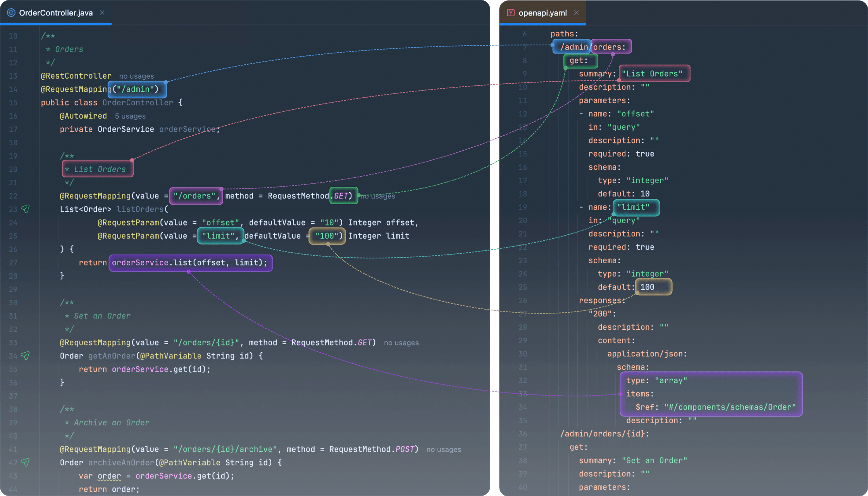
Task: Click the "offset" name value in YAML
Action: [635, 114]
